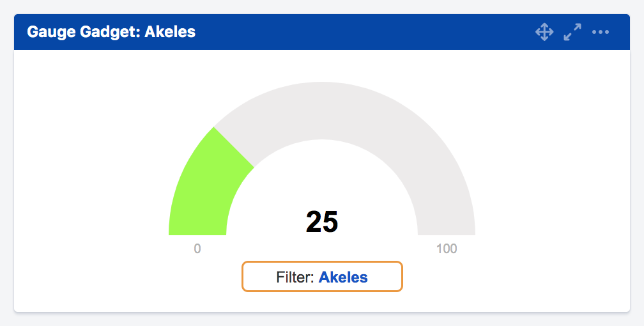The width and height of the screenshot is (644, 326).
Task: Click the white space inside the gauge arc above 25
Action: pos(322,179)
